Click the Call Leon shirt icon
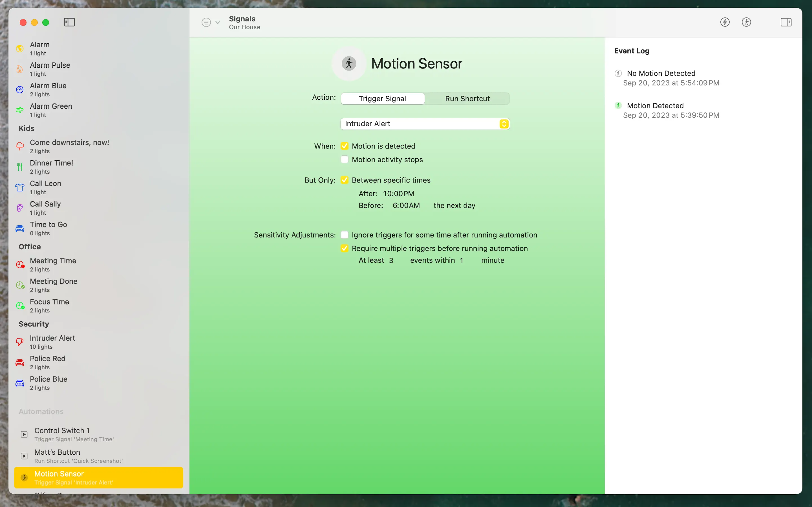This screenshot has height=507, width=812. 20,187
